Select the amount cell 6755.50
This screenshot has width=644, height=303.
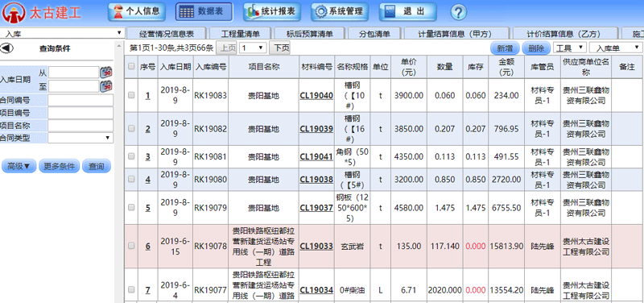[507, 208]
